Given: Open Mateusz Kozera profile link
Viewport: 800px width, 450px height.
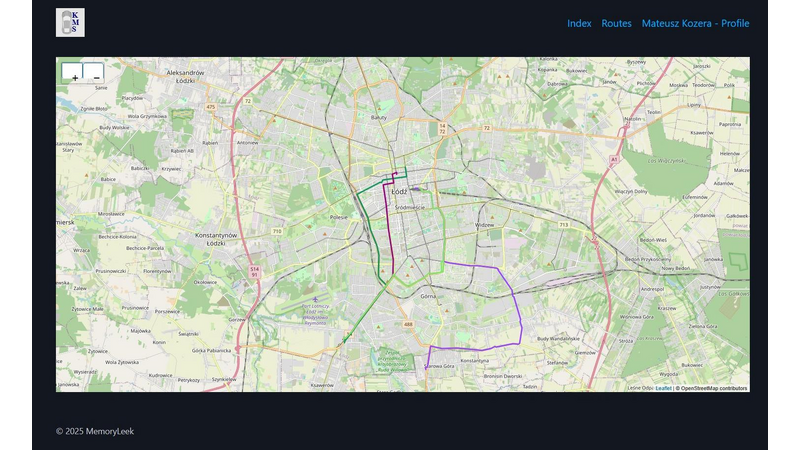Looking at the screenshot, I should coord(695,23).
